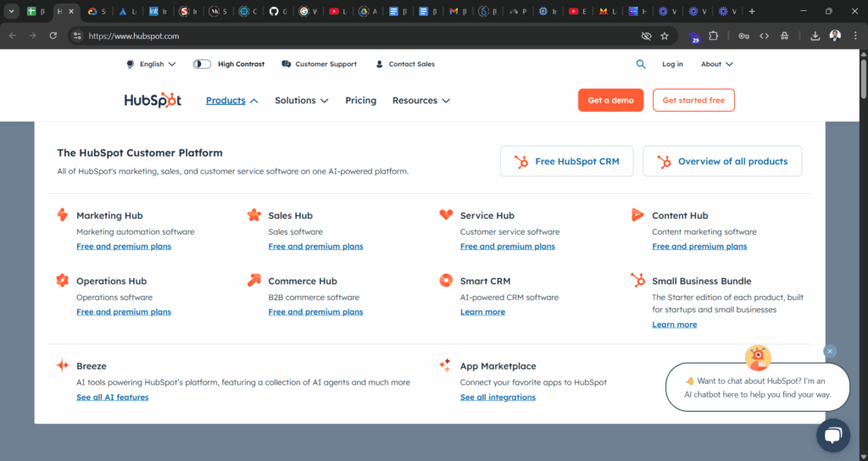Image resolution: width=868 pixels, height=461 pixels.
Task: Reload the page in browser
Action: coord(53,36)
